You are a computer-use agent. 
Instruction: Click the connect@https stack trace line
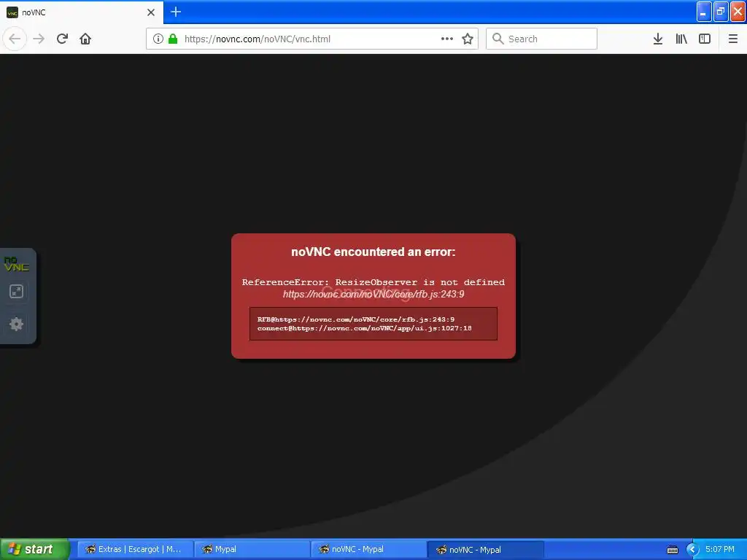pyautogui.click(x=365, y=328)
